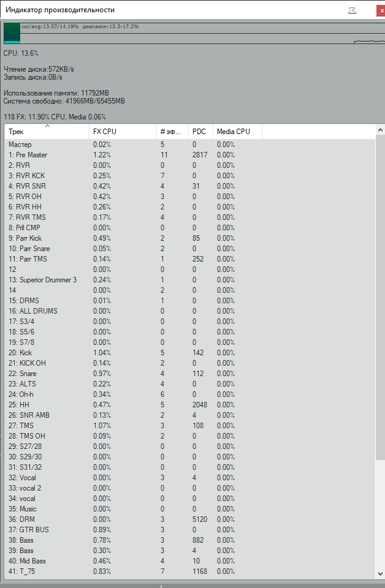385x588 pixels.
Task: Sort by the Трек column header
Action: pyautogui.click(x=47, y=132)
